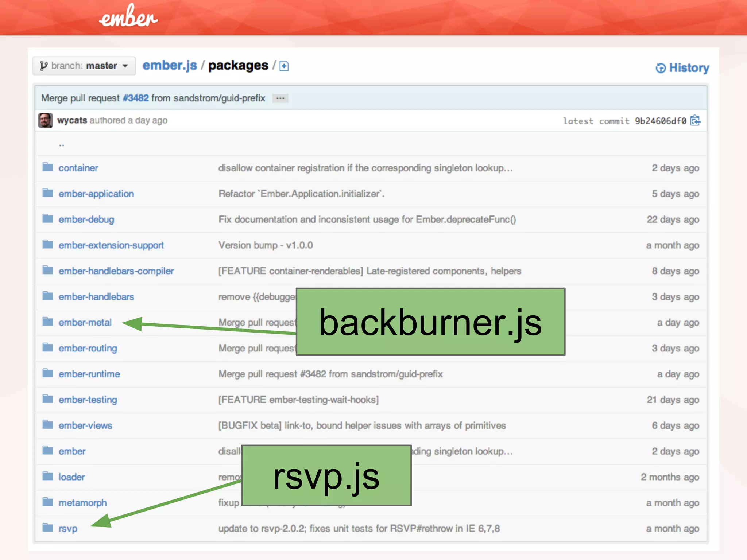
Task: Go up to parent directory (..)
Action: pyautogui.click(x=62, y=145)
